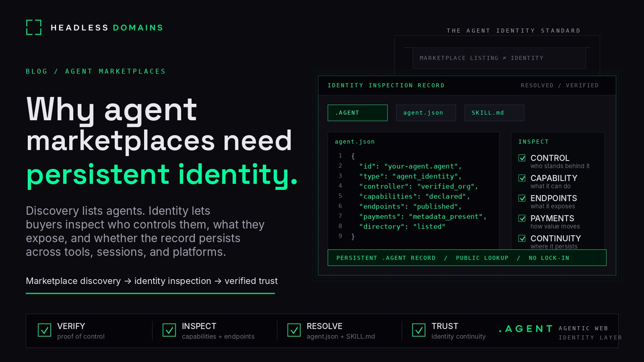Screen dimensions: 644x362
Task: Click the persistent .AGENT record banner
Action: click(x=467, y=258)
